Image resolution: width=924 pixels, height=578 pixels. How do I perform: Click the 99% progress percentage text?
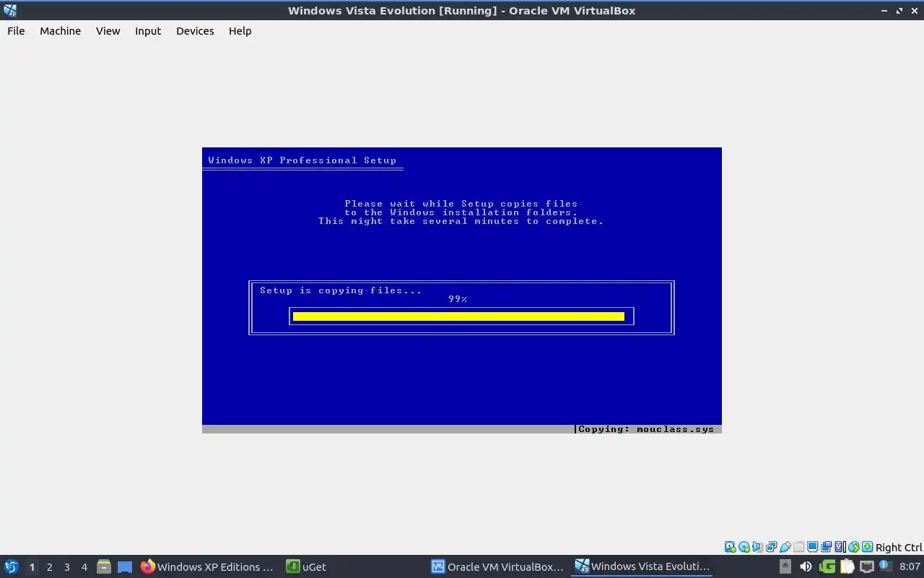coord(458,299)
